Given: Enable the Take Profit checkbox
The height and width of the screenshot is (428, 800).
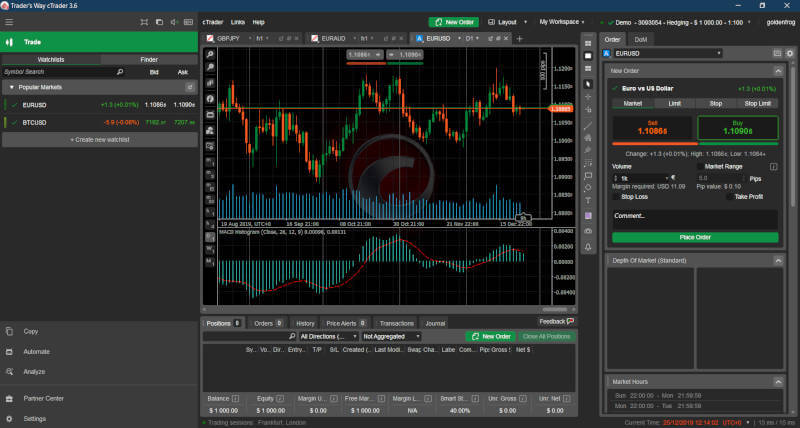Looking at the screenshot, I should pos(727,197).
